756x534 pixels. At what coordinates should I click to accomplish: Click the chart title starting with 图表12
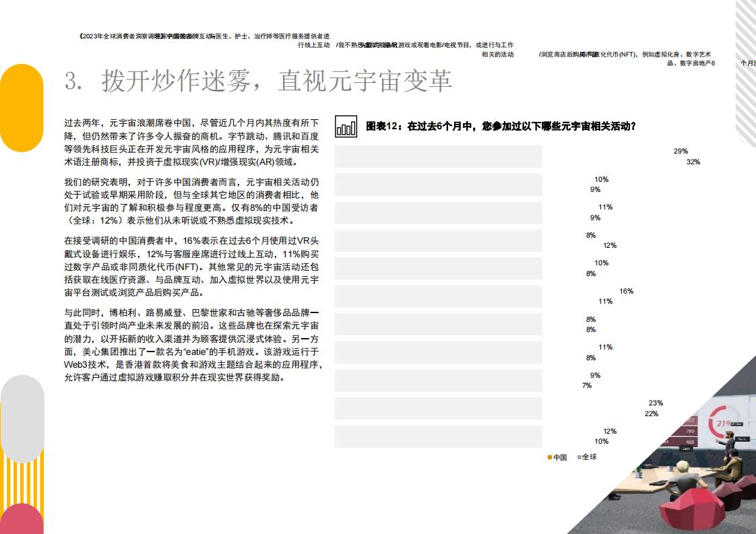[x=501, y=127]
